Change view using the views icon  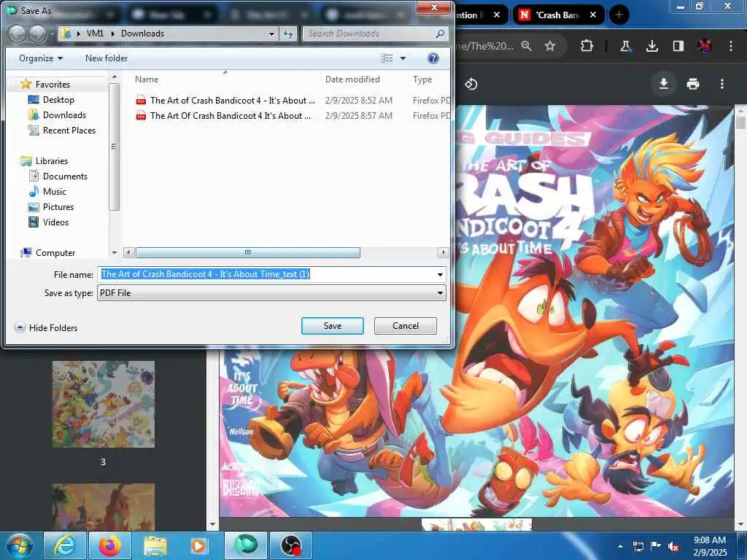(x=387, y=58)
